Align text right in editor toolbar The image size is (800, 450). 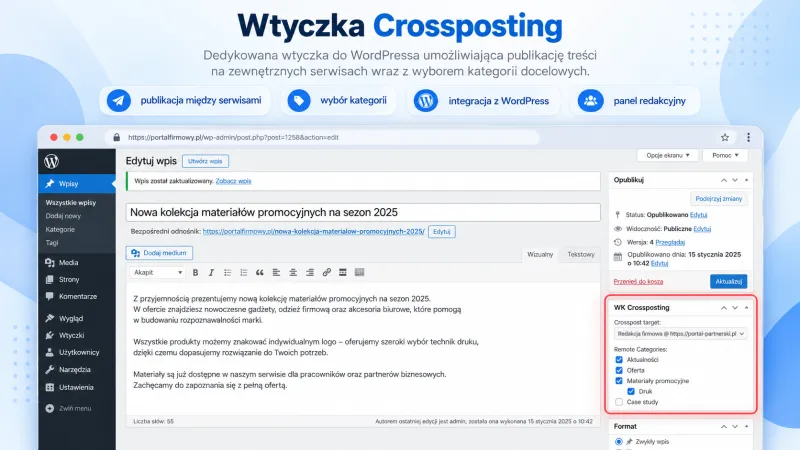[x=310, y=272]
